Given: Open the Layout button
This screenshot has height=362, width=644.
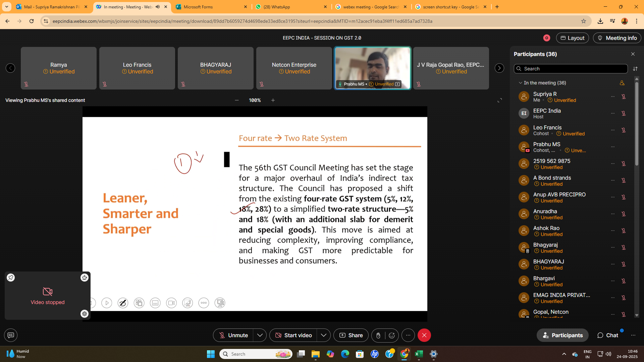Looking at the screenshot, I should (x=573, y=38).
